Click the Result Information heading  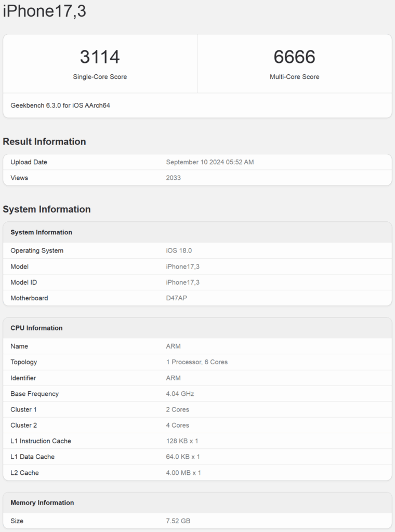(45, 141)
